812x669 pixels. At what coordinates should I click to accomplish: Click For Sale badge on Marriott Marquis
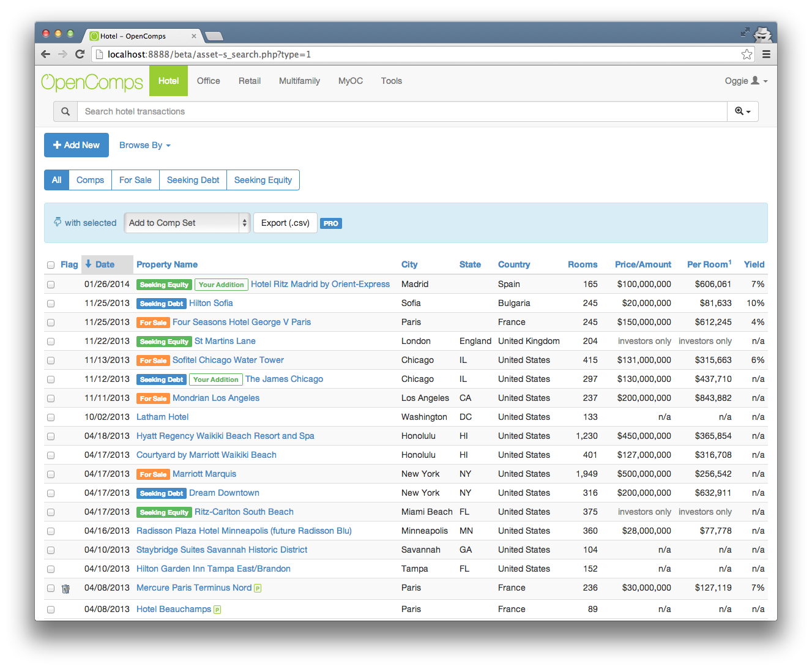tap(153, 474)
